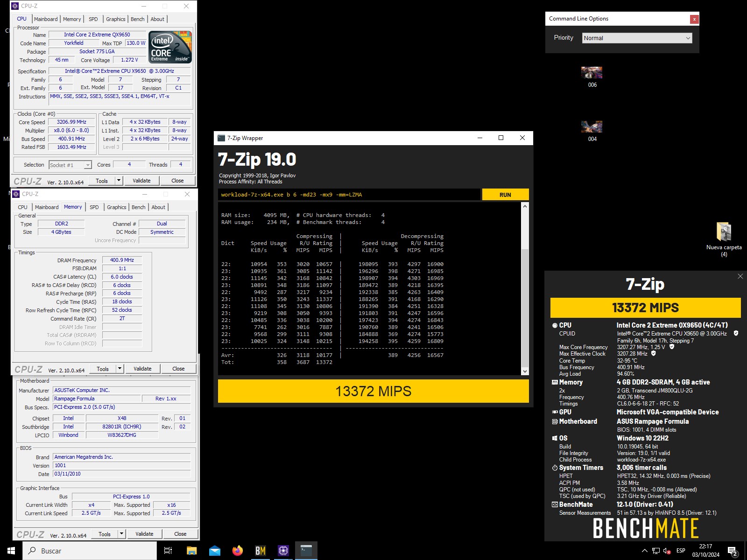This screenshot has width=747, height=560.
Task: Open the Windows Start menu
Action: click(11, 551)
